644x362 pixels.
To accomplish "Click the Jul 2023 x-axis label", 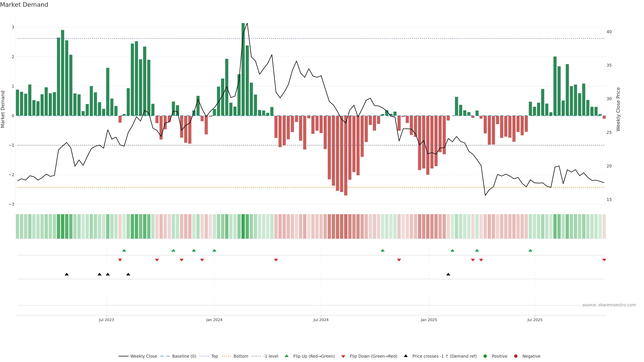I will (x=106, y=320).
